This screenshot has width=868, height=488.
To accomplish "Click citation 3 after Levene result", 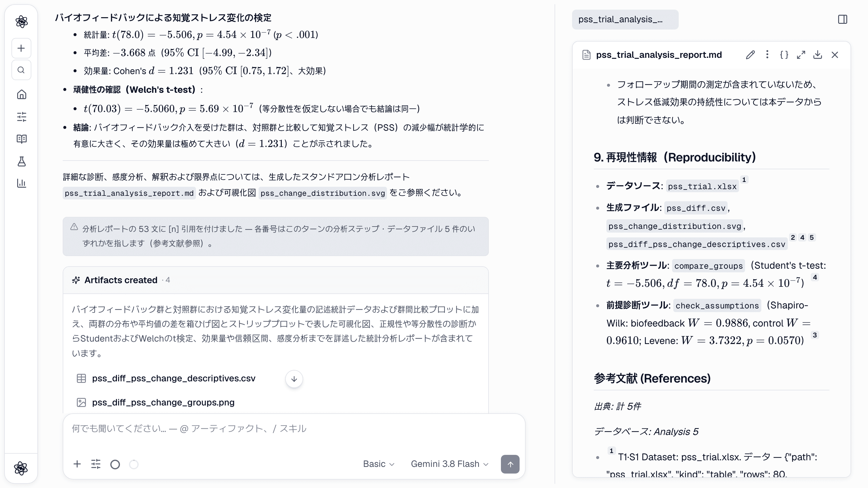I will pos(815,335).
